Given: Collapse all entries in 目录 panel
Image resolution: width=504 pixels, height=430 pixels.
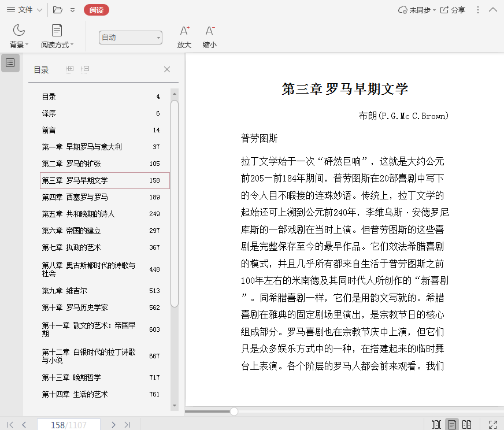Looking at the screenshot, I should tap(85, 69).
